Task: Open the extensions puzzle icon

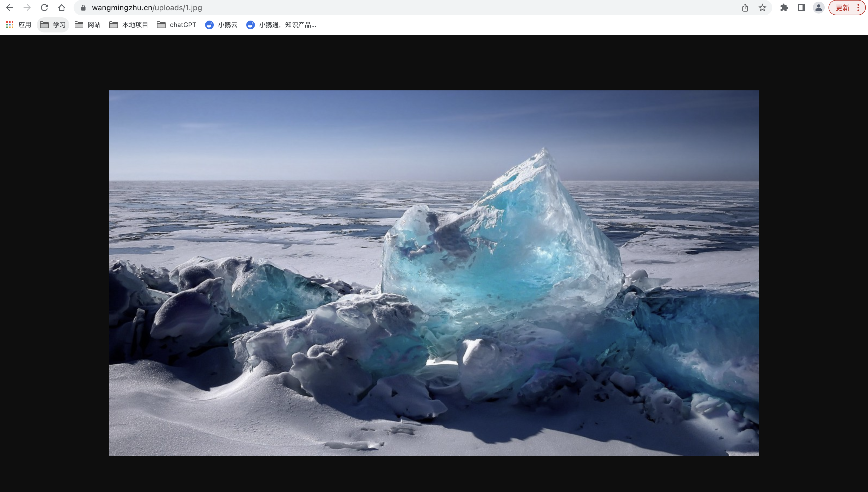Action: coord(784,7)
